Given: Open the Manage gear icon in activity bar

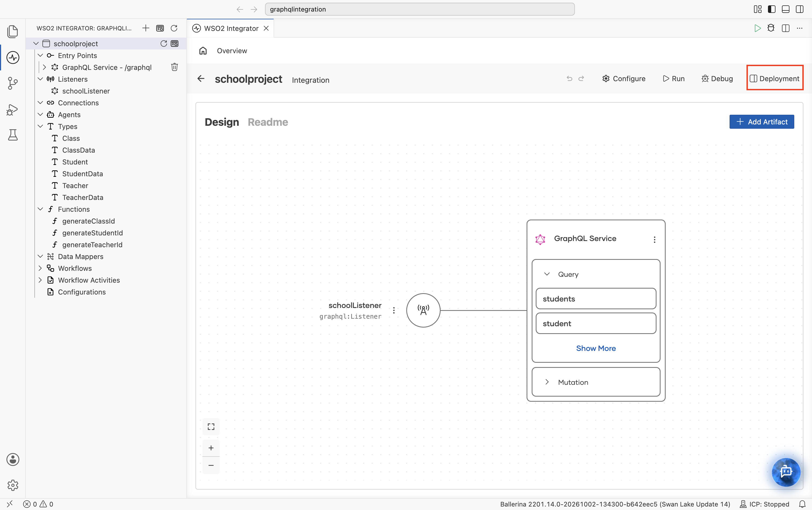Looking at the screenshot, I should coord(13,485).
